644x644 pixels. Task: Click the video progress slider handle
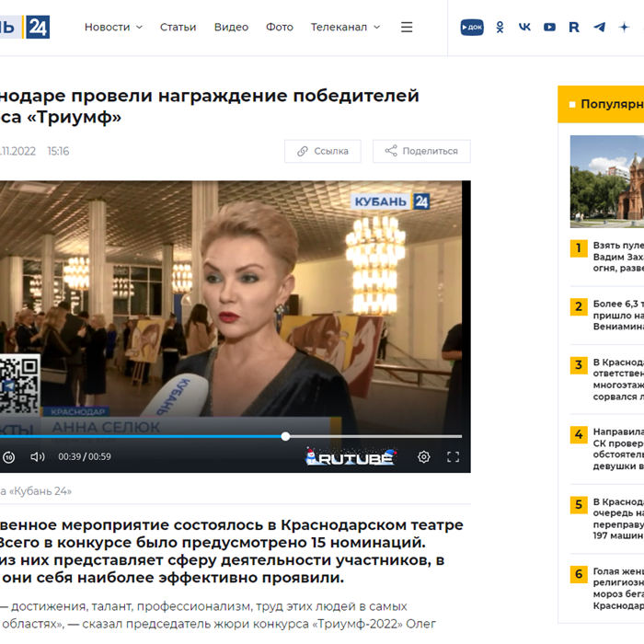[285, 436]
